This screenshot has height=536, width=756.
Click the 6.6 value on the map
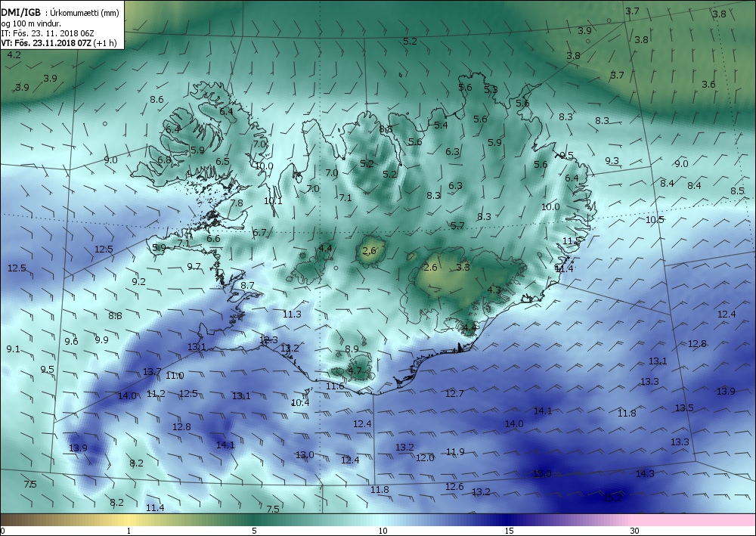(214, 239)
